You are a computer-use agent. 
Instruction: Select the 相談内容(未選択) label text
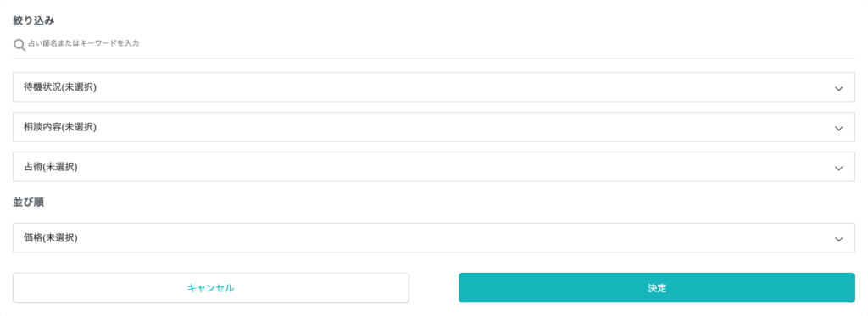click(x=60, y=127)
